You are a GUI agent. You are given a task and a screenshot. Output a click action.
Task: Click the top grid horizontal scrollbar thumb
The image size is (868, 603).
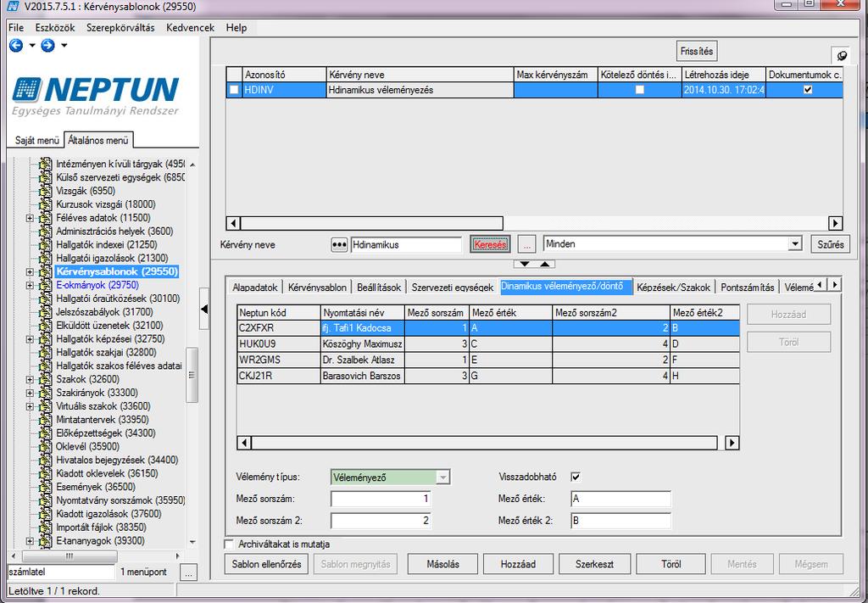(x=372, y=223)
